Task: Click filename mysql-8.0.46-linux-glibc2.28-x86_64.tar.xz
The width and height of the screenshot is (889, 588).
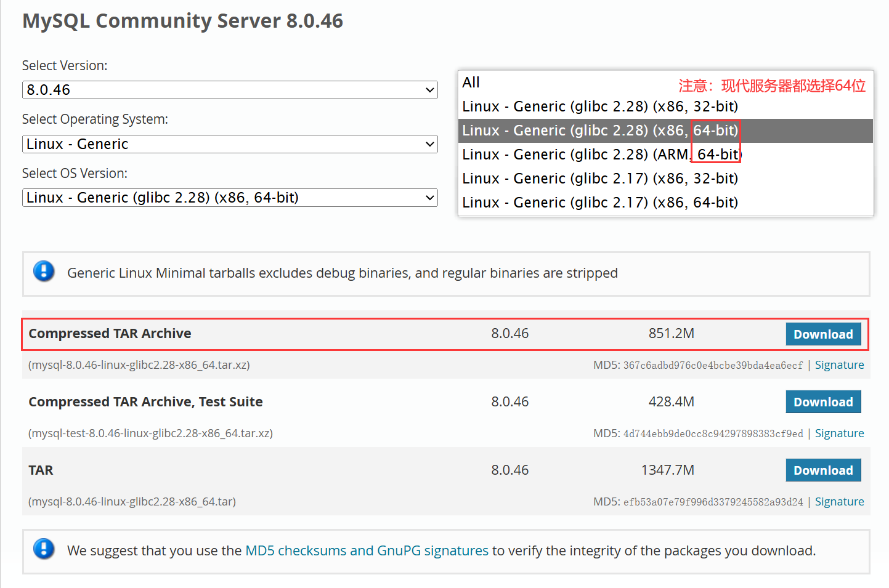Action: pos(139,365)
